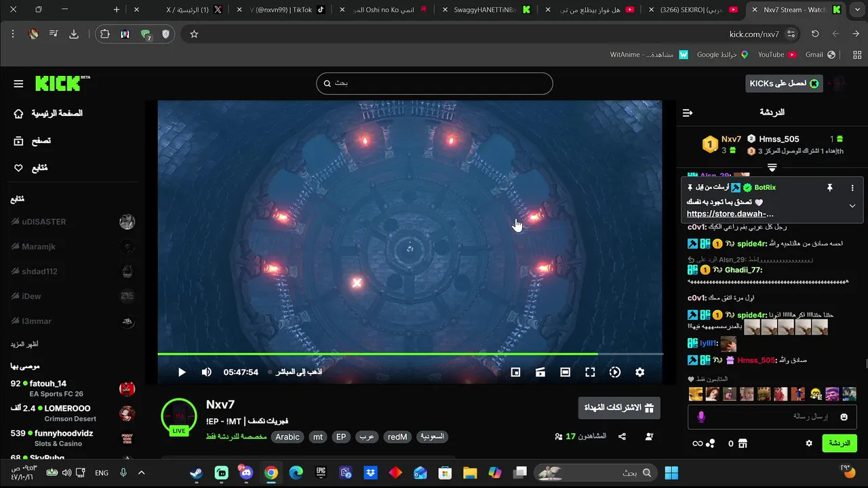Open l3mmar followed channel

click(73, 321)
